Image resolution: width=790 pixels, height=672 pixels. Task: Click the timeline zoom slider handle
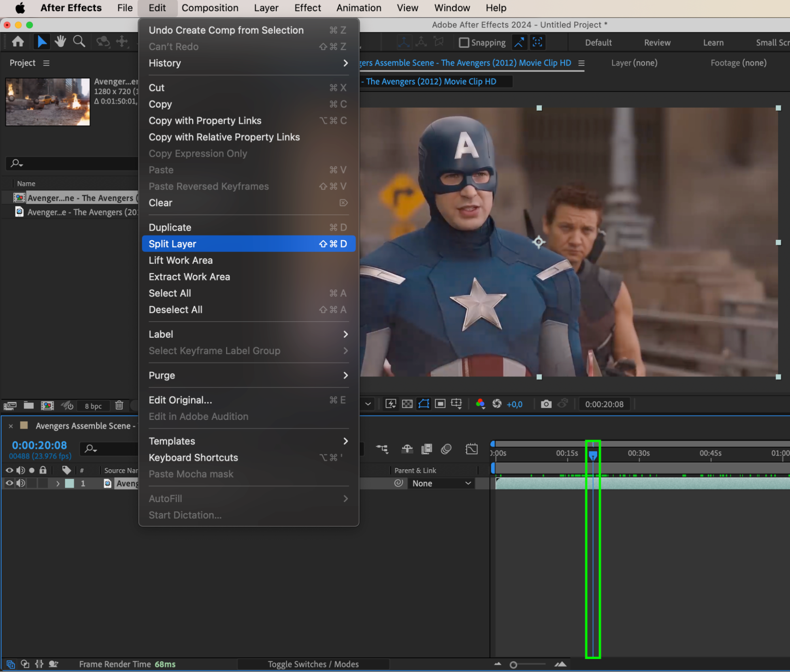pos(513,665)
